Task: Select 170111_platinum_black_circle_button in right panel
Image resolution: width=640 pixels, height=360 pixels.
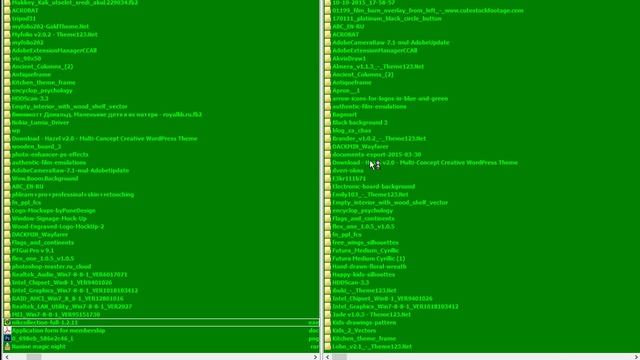Action: point(387,18)
